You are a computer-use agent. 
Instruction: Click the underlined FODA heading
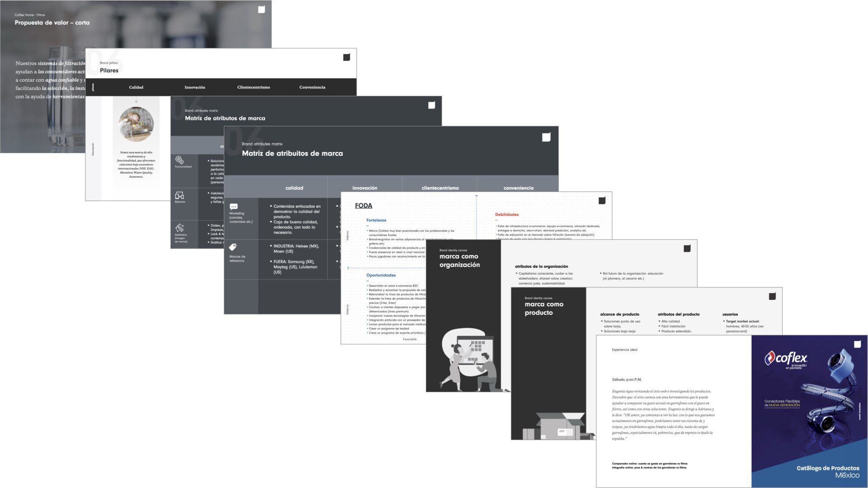point(363,206)
